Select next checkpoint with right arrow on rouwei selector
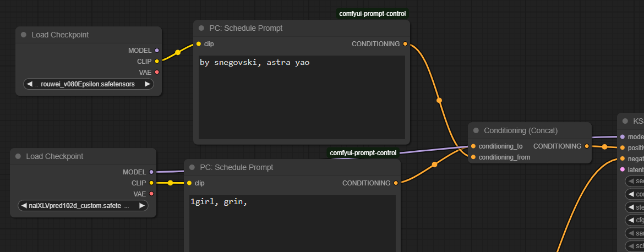Screen dimensions: 644x252 click(x=148, y=84)
